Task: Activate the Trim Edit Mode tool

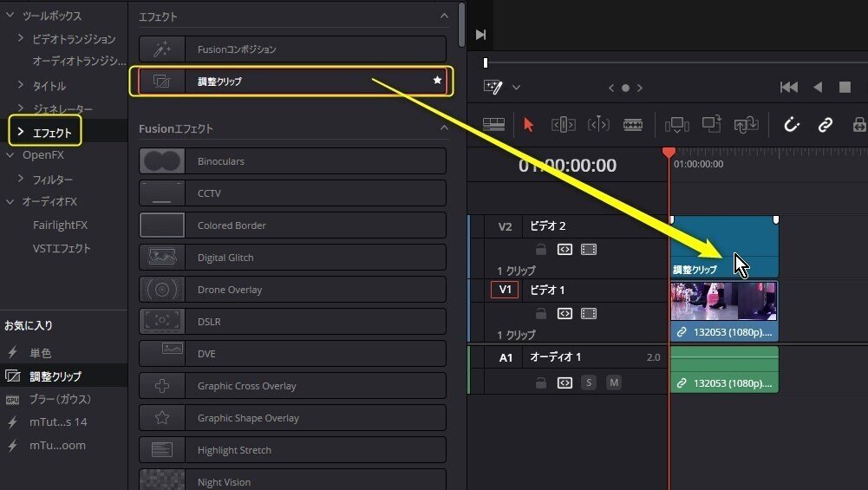Action: click(564, 125)
